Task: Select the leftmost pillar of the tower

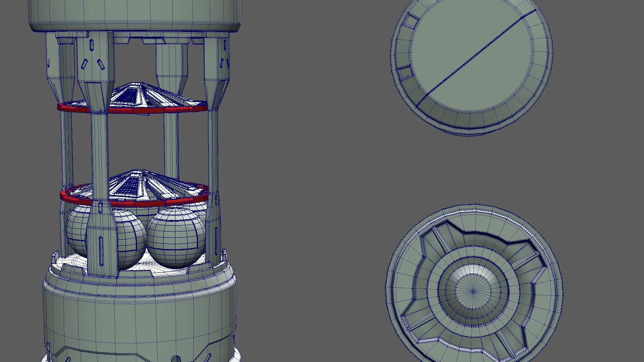Action: (65, 146)
